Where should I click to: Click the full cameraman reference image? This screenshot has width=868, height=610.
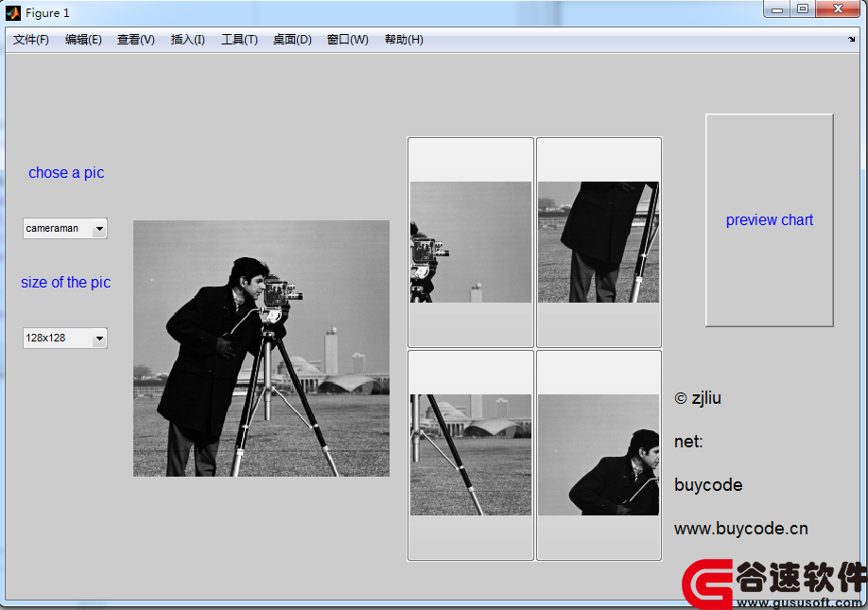tap(261, 348)
